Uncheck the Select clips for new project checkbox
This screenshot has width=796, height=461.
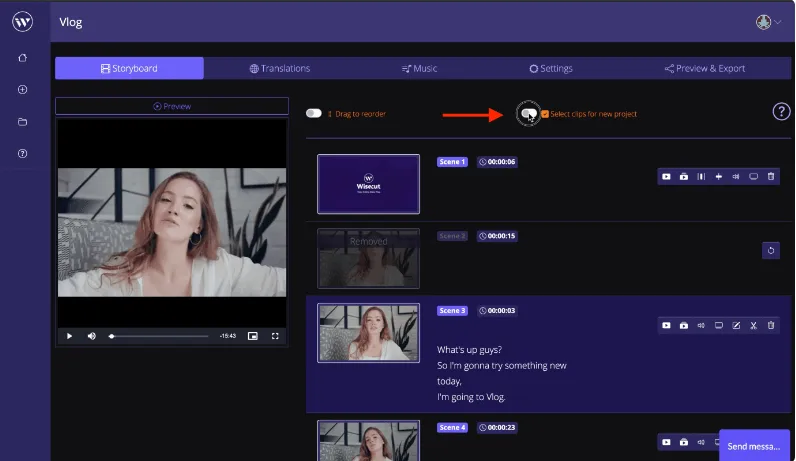pyautogui.click(x=545, y=114)
